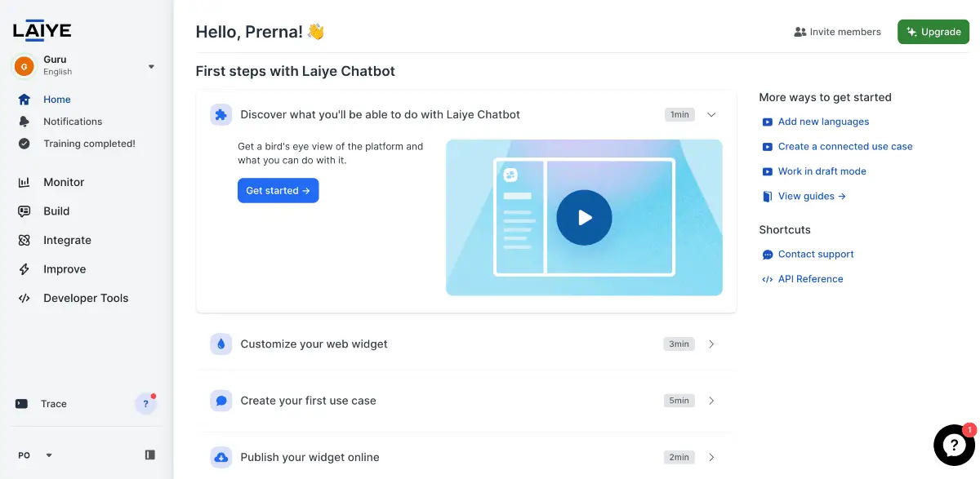Open the Improve lightning icon
This screenshot has width=980, height=479.
coord(24,269)
